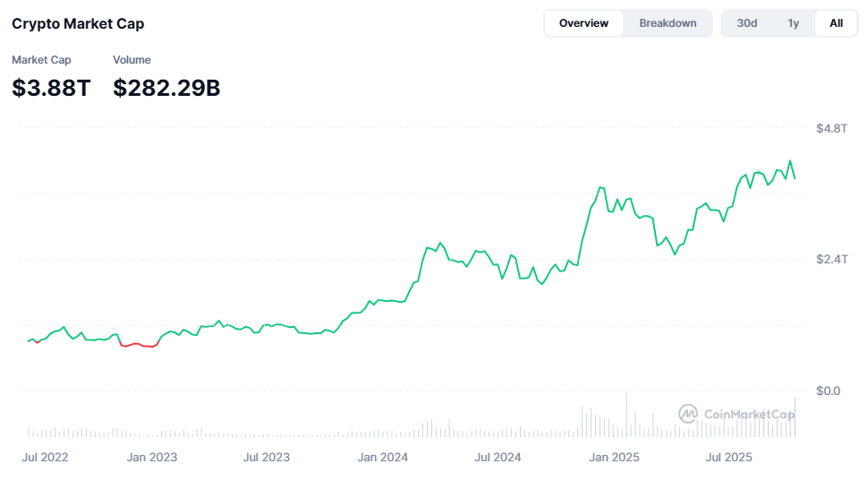Image resolution: width=868 pixels, height=481 pixels.
Task: Click the $2.4T y-axis label
Action: [831, 260]
